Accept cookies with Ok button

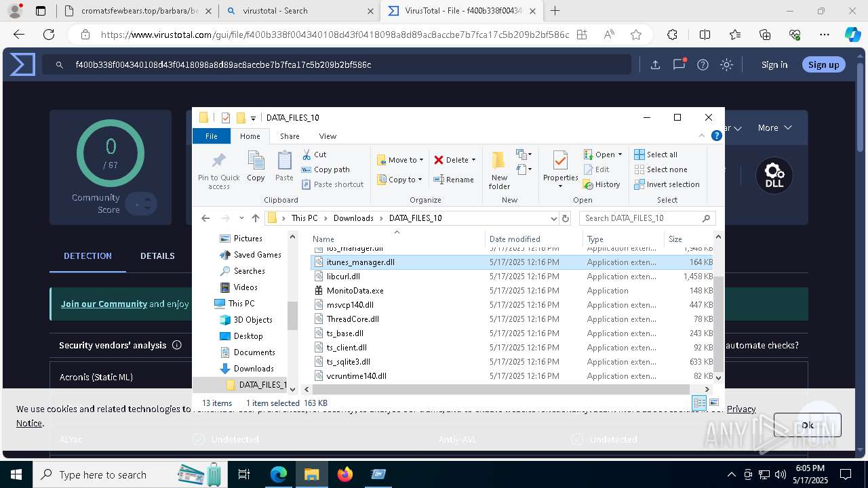(807, 425)
